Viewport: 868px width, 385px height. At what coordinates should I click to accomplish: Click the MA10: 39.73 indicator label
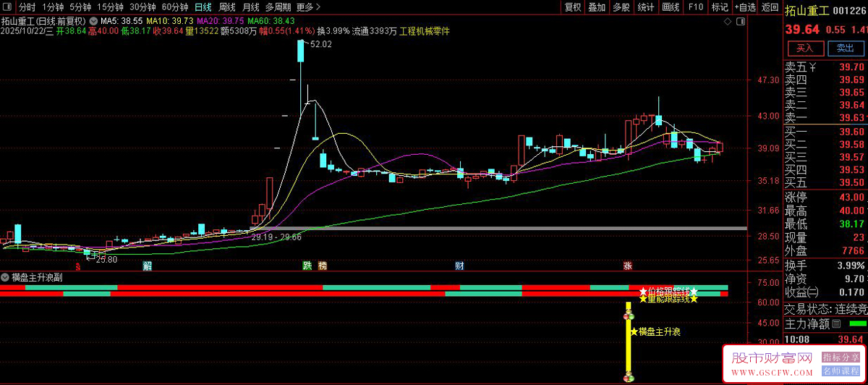coord(170,22)
